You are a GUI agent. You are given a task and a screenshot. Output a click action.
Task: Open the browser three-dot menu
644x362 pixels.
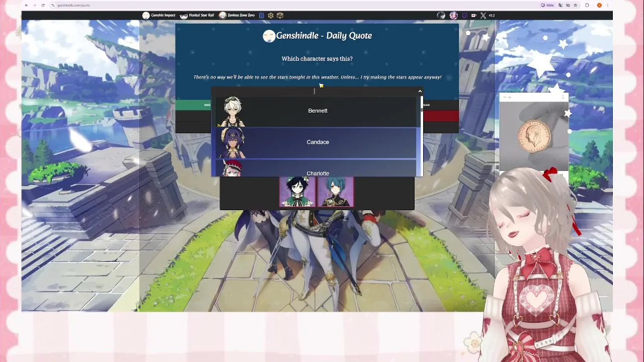(x=608, y=5)
